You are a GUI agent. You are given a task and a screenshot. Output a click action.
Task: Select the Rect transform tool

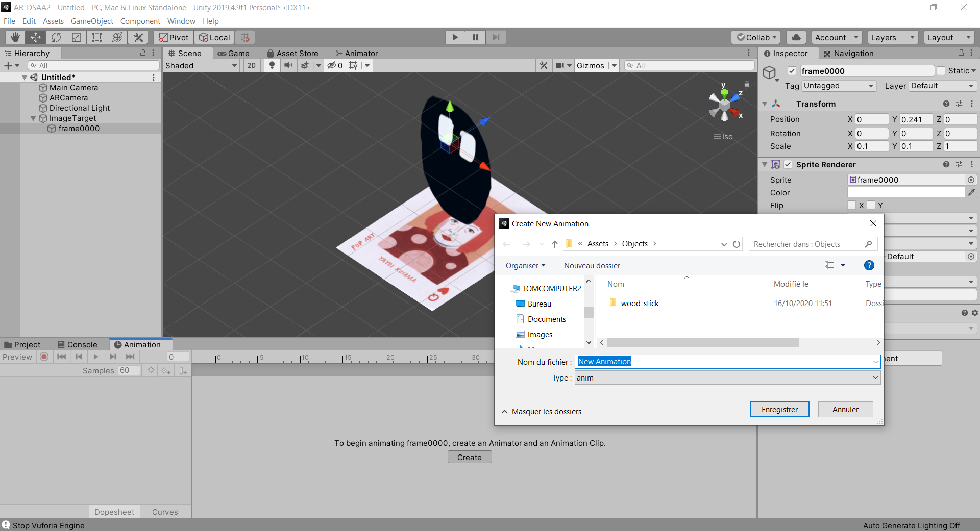[97, 37]
